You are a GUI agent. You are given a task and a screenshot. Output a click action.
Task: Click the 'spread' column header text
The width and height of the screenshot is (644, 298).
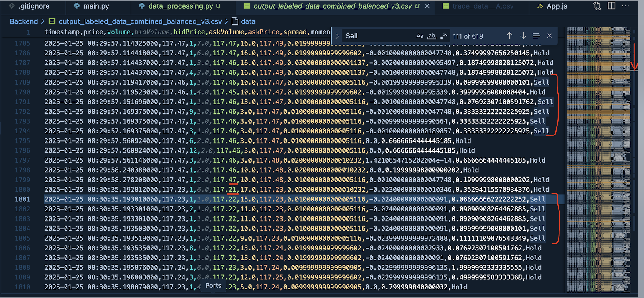295,32
